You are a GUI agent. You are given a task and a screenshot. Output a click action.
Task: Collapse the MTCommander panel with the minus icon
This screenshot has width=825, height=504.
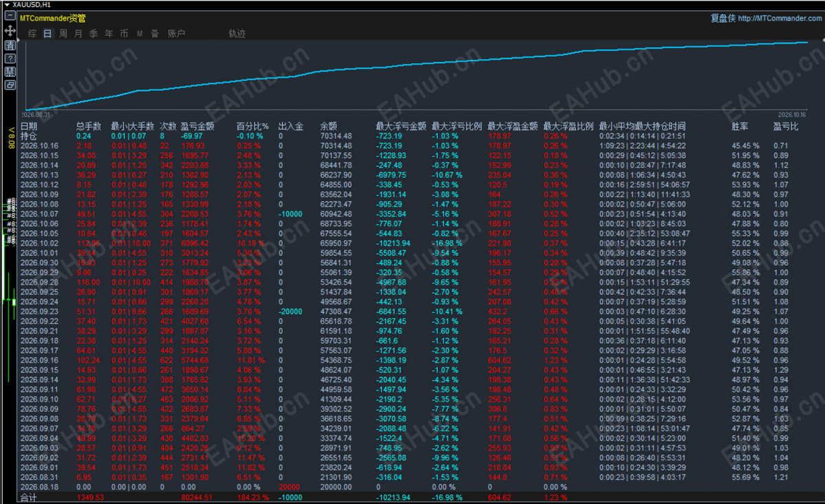pyautogui.click(x=10, y=16)
